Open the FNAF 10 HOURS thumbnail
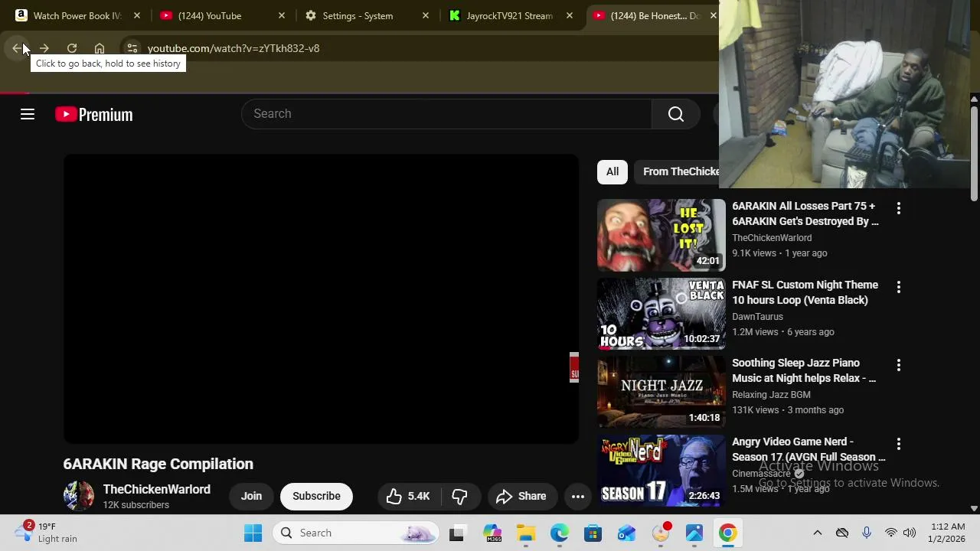Viewport: 980px width, 551px height. tap(661, 314)
